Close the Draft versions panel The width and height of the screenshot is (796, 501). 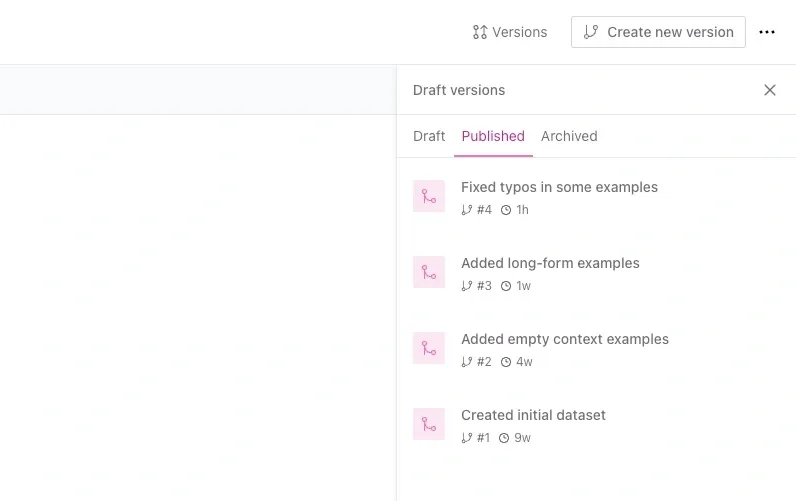pos(770,90)
